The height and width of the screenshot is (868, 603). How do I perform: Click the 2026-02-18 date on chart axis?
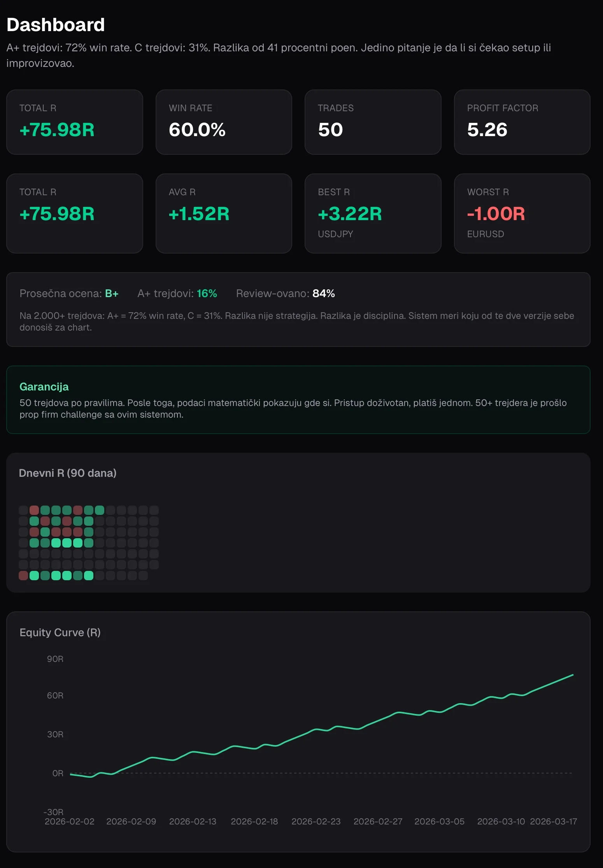coord(254,821)
